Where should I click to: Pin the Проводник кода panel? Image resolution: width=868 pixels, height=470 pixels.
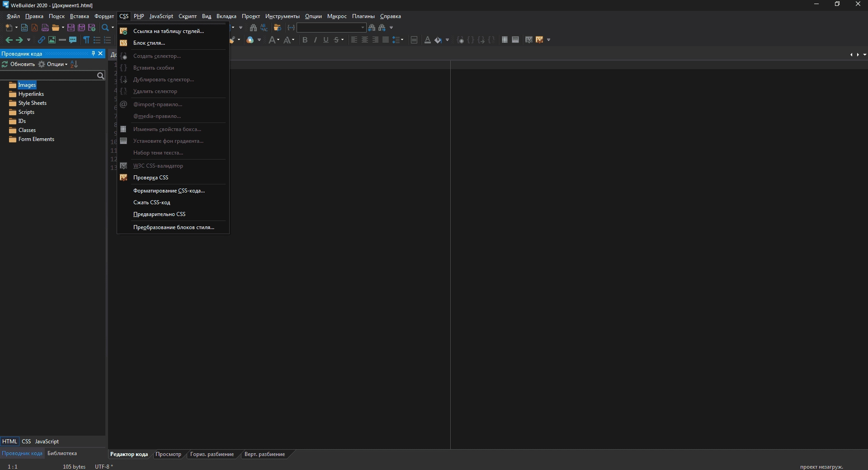[x=93, y=53]
